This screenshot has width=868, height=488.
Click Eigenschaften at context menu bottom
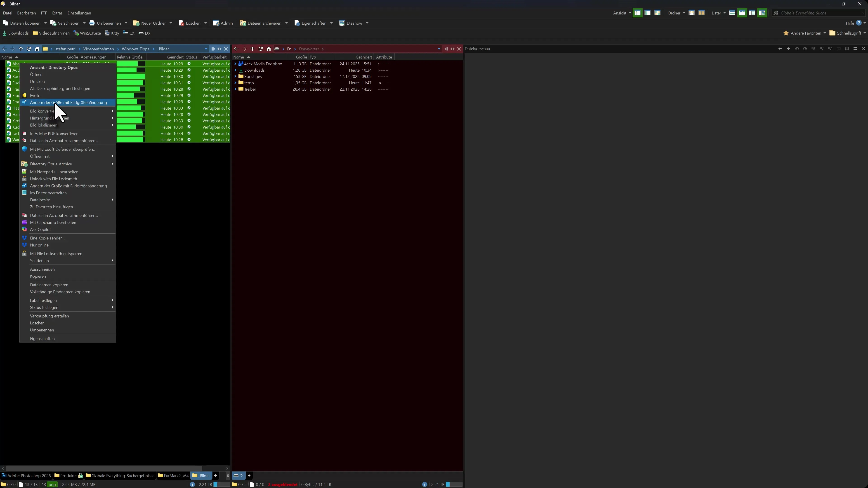pos(42,338)
